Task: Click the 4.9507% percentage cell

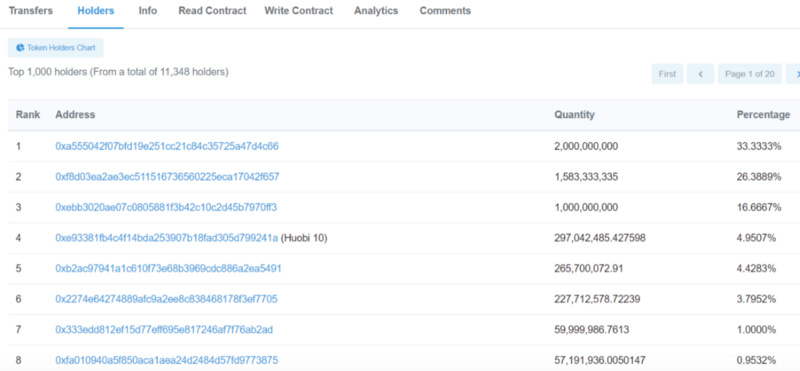Action: tap(756, 238)
